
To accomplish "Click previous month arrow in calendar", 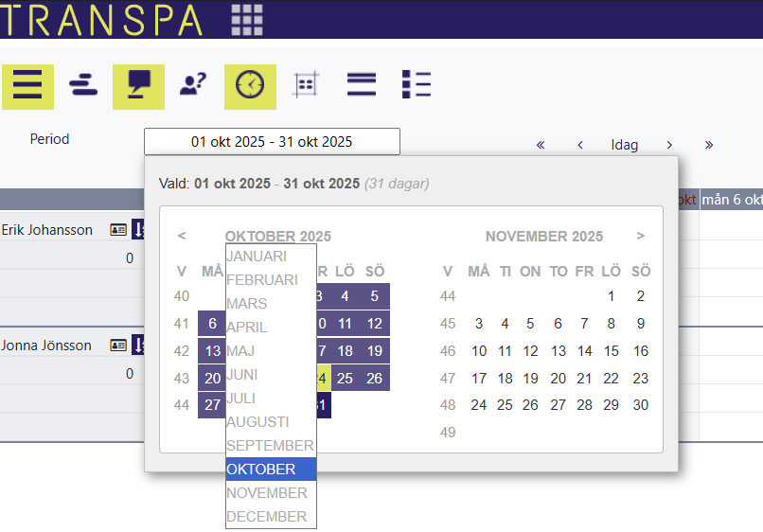I will pyautogui.click(x=182, y=236).
